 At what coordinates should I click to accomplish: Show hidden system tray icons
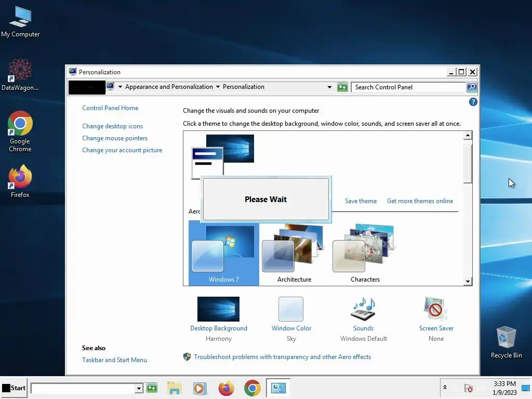[x=445, y=388]
